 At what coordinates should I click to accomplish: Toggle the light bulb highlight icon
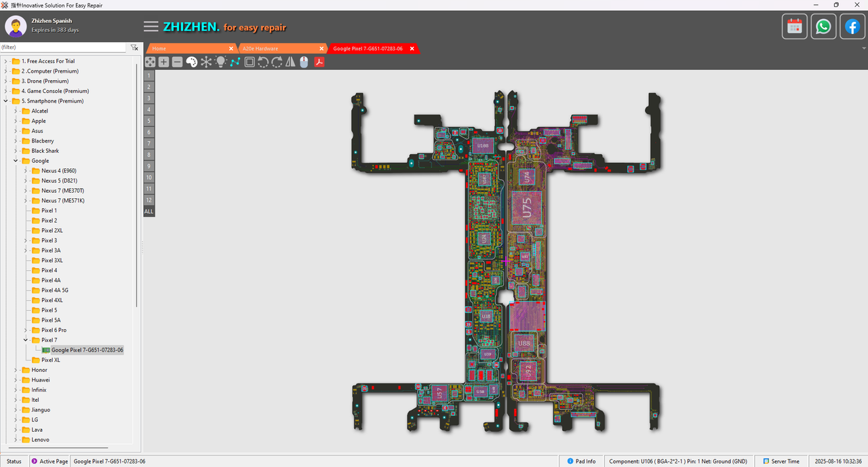(x=220, y=62)
